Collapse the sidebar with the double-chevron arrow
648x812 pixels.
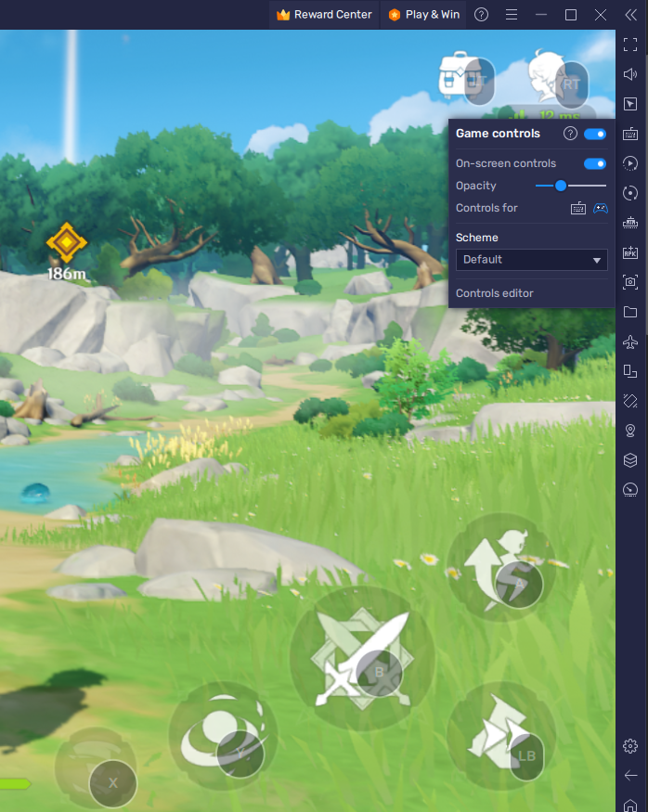tap(630, 15)
